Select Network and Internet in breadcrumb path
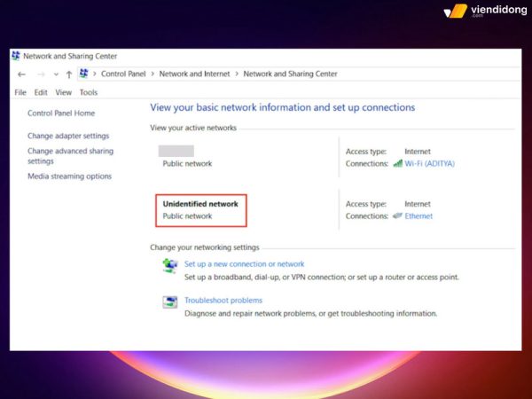532x399 pixels. point(193,74)
